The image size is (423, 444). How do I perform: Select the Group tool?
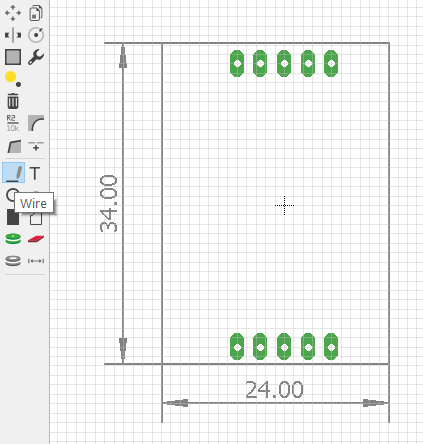coord(13,57)
